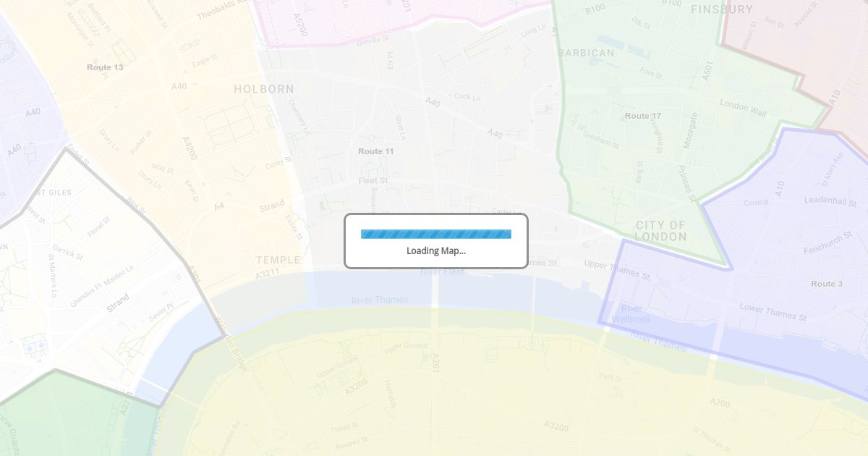The height and width of the screenshot is (456, 868).
Task: Click the Lower Thames St label
Action: (x=773, y=312)
